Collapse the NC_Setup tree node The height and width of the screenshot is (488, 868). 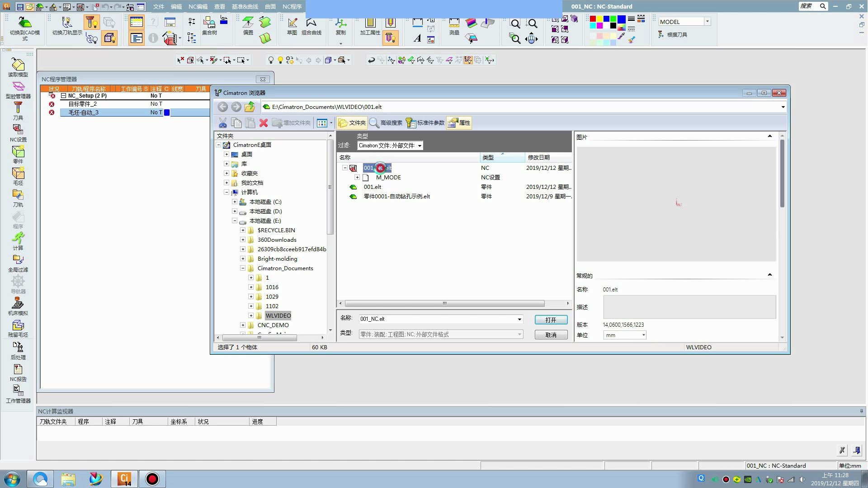64,96
